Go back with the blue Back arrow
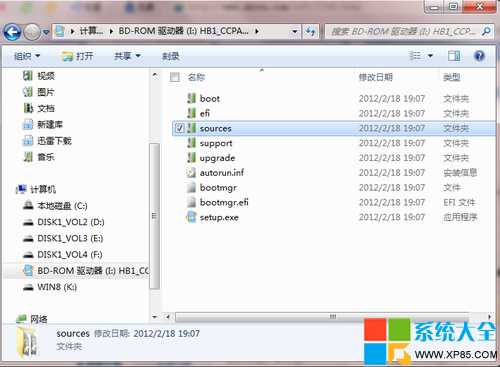 12,32
